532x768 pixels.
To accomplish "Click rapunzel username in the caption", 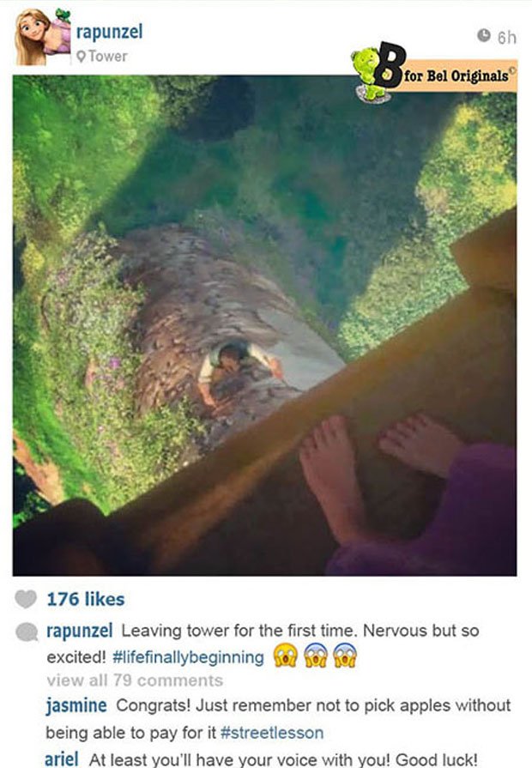I will point(80,631).
